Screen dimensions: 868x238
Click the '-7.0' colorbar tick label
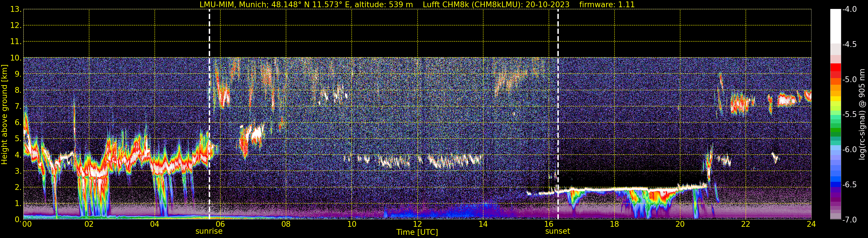(849, 220)
